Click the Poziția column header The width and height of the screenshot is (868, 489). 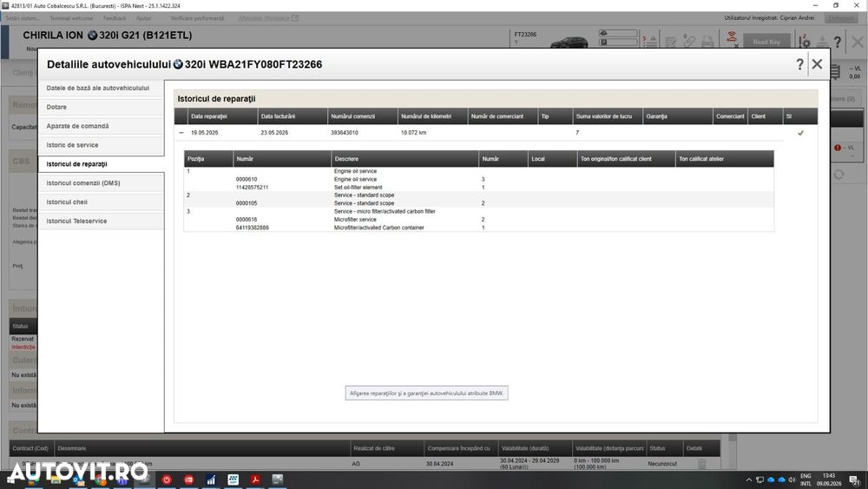coord(208,159)
